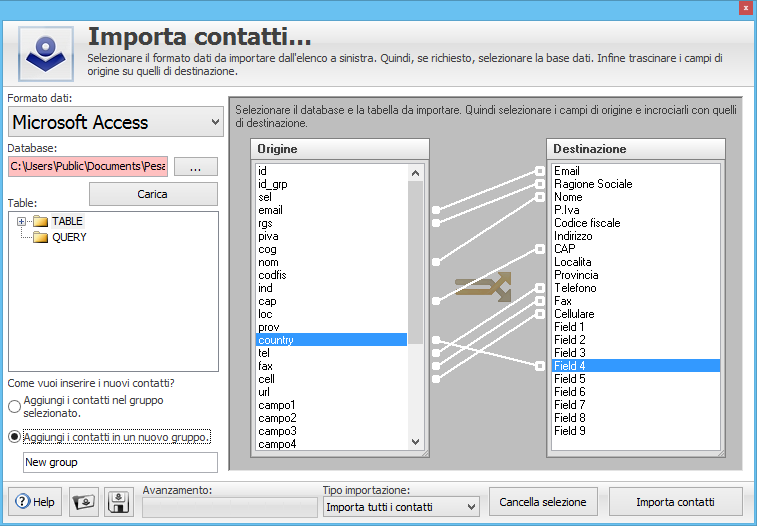Select 'email' in the Origine list
The width and height of the screenshot is (757, 526).
pos(271,210)
